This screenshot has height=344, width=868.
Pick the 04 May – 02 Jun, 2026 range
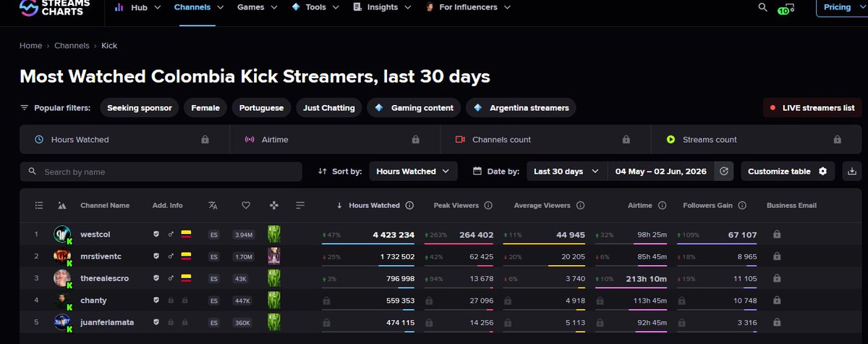click(x=662, y=172)
